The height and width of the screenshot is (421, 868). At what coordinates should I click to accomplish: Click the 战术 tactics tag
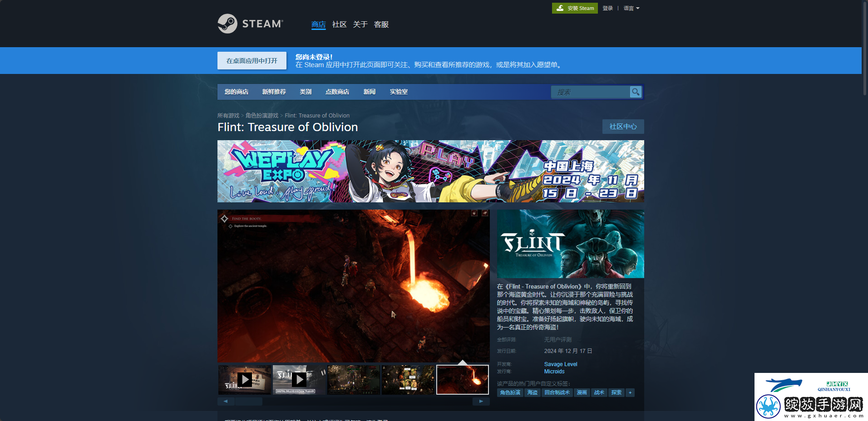pyautogui.click(x=599, y=393)
